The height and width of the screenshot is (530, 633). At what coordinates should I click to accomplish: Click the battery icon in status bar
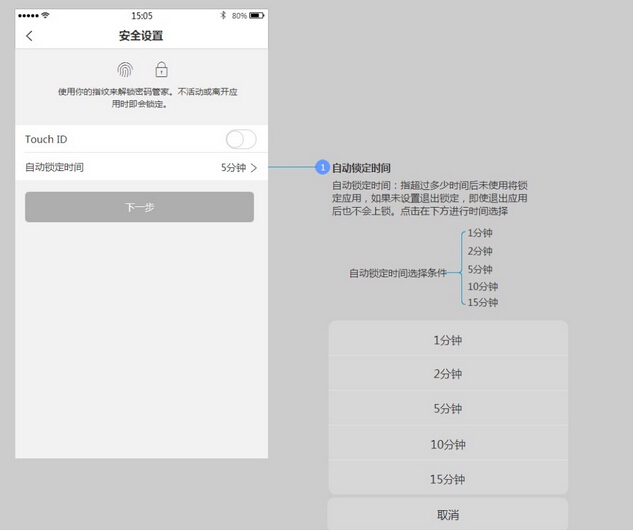click(x=257, y=16)
